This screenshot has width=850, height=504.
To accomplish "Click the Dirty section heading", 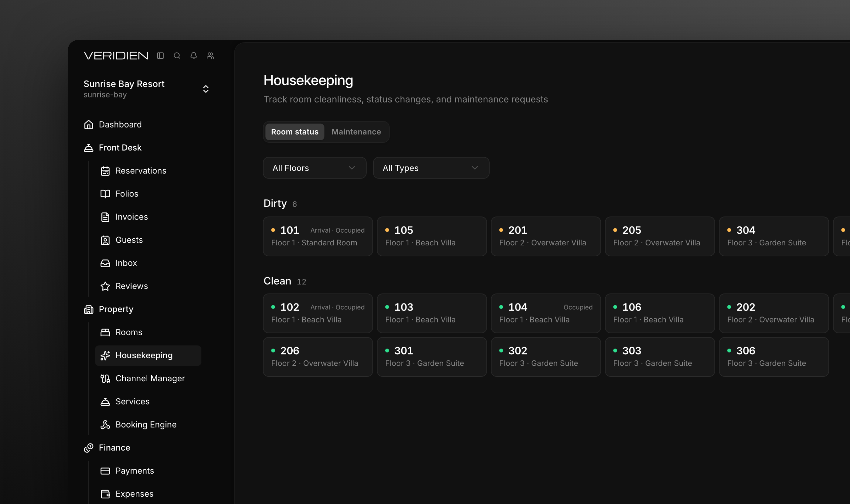I will pyautogui.click(x=275, y=203).
